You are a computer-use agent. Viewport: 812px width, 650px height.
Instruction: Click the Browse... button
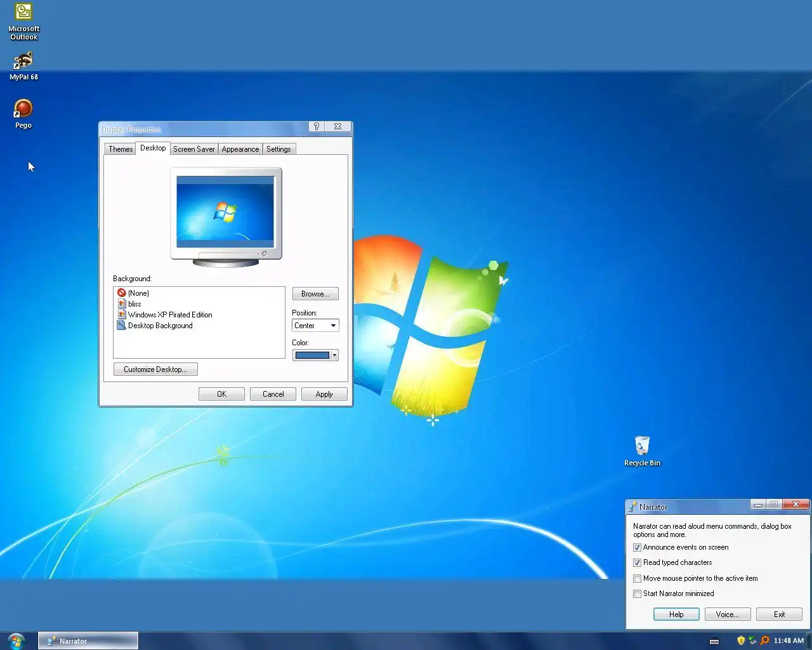[315, 294]
